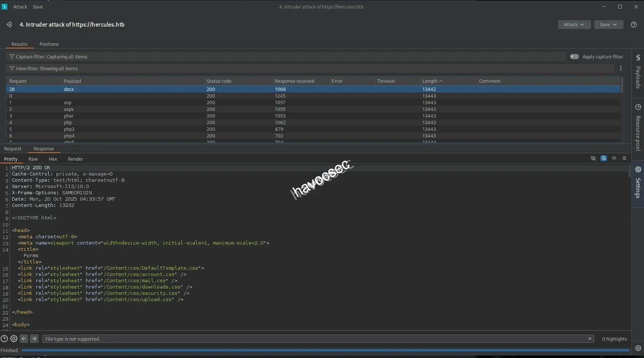This screenshot has height=358, width=644.
Task: Enable \n non-printable character display
Action: click(614, 158)
